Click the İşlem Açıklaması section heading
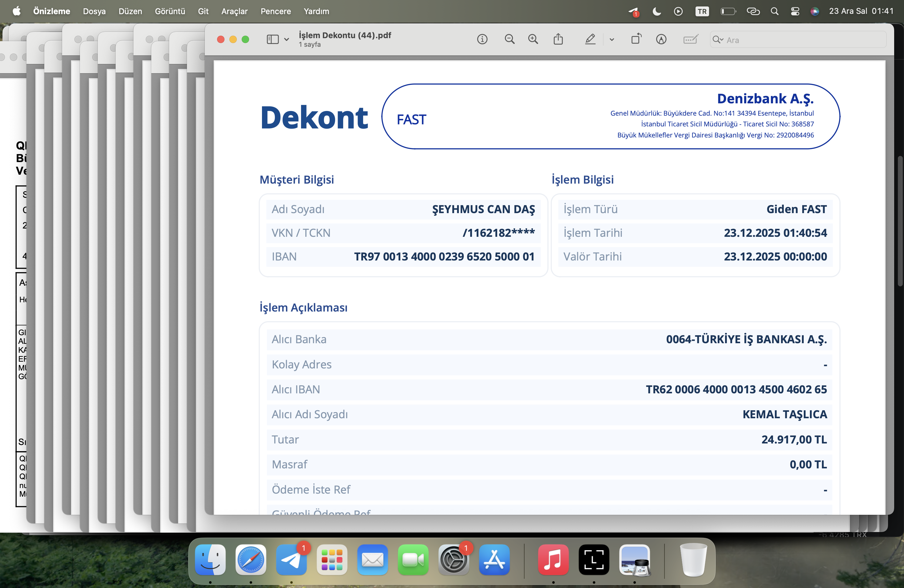904x588 pixels. pyautogui.click(x=303, y=308)
